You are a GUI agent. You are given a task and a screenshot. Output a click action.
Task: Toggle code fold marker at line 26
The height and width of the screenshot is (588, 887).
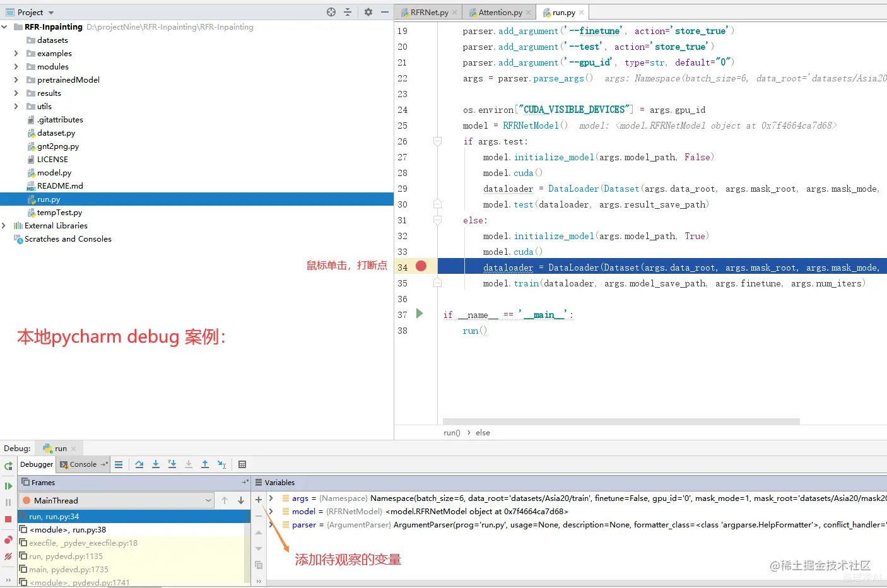pyautogui.click(x=437, y=141)
